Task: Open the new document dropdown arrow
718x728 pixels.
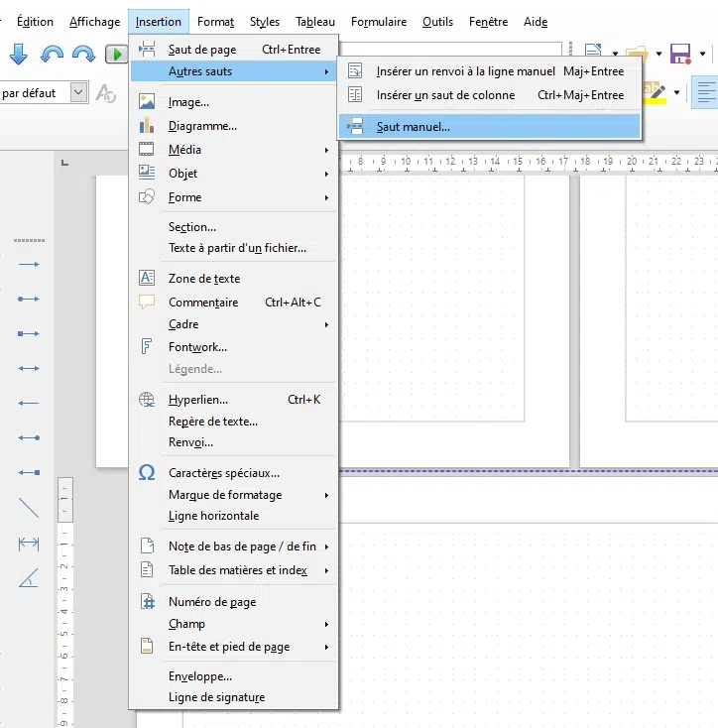Action: coord(616,54)
